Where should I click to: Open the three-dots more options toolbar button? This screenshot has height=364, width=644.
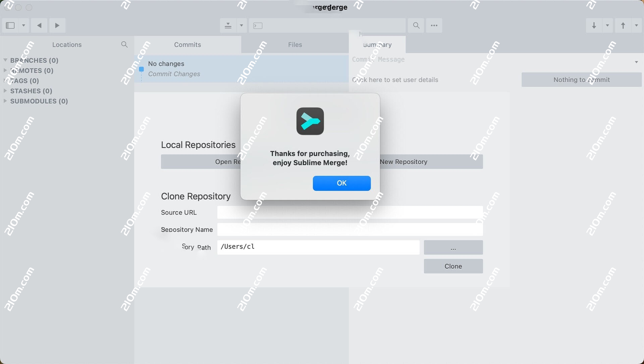[x=434, y=25]
